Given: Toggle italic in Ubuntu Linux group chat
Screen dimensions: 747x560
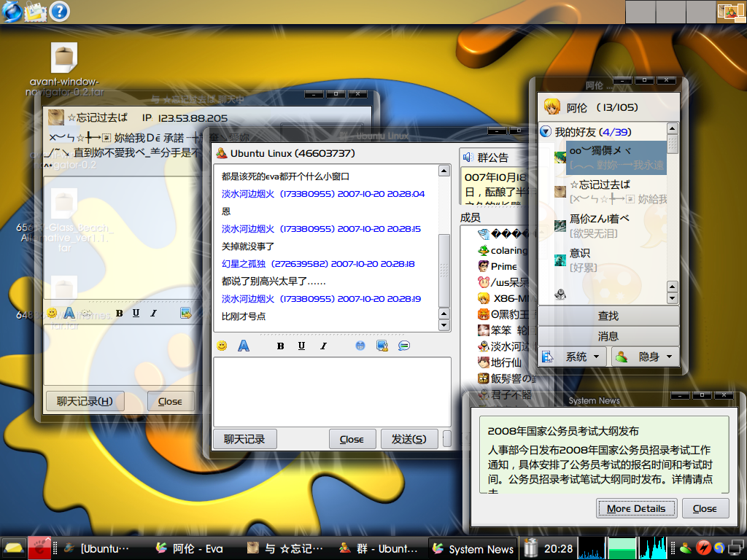Looking at the screenshot, I should [323, 346].
